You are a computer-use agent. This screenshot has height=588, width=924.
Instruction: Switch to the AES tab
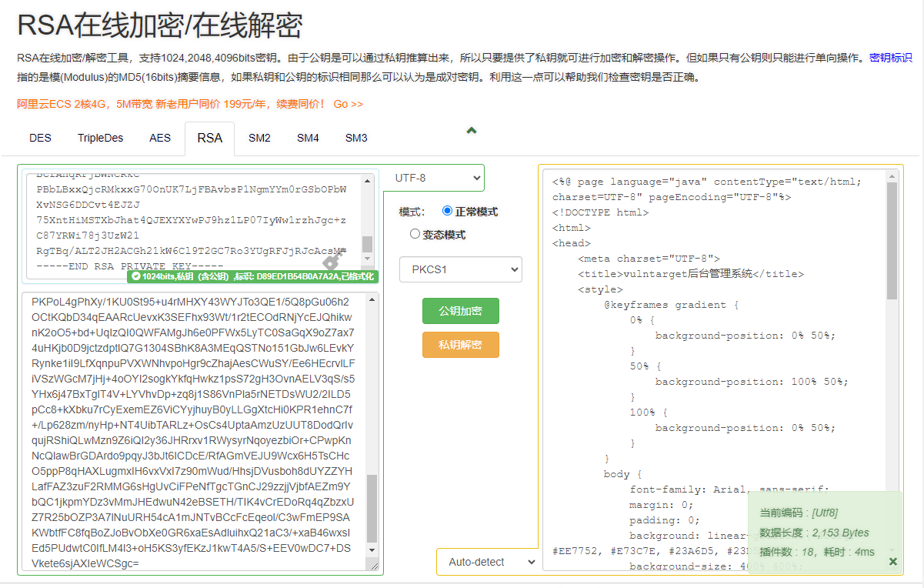(160, 138)
